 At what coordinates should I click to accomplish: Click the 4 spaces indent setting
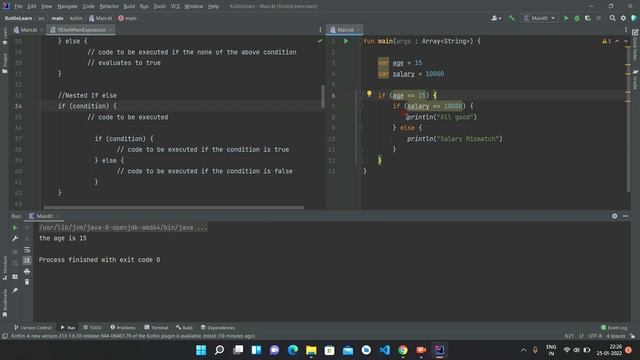coord(616,336)
